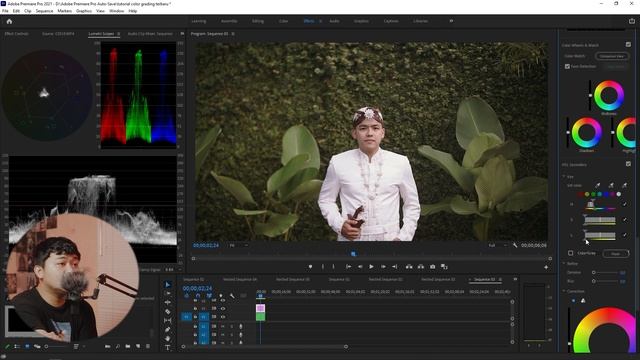
Task: Click the Extract button
Action: pos(421,267)
